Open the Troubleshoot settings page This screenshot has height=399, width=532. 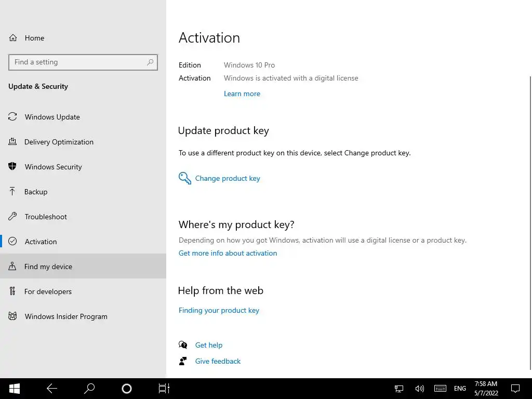83,217
